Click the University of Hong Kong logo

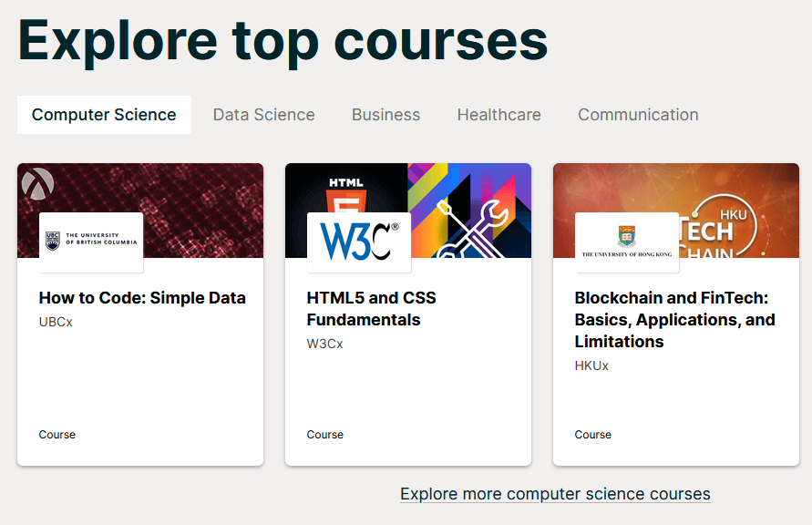[627, 242]
